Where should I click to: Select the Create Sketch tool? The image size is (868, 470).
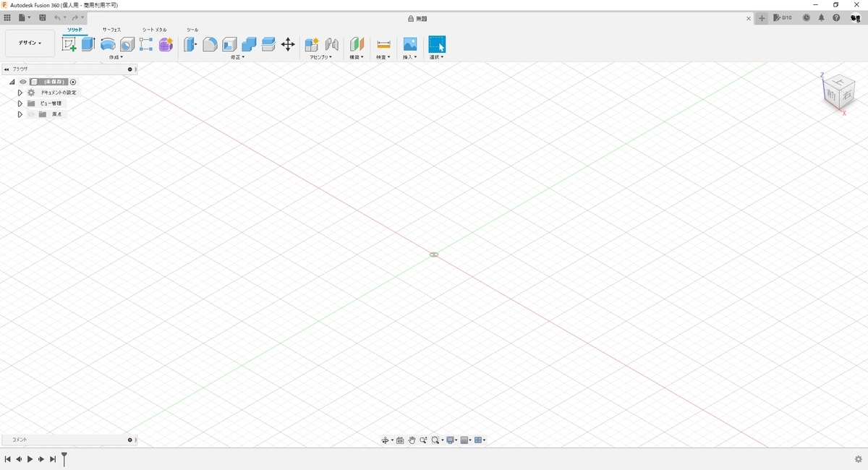click(69, 44)
